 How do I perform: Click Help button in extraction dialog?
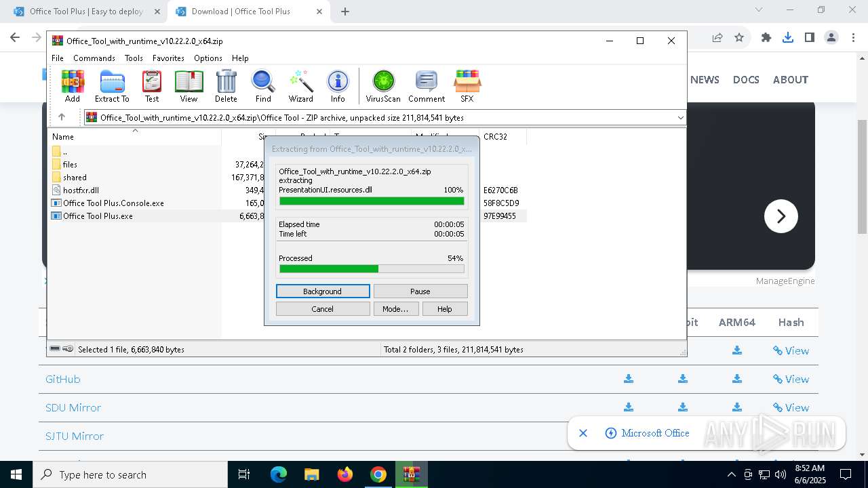[x=445, y=309]
